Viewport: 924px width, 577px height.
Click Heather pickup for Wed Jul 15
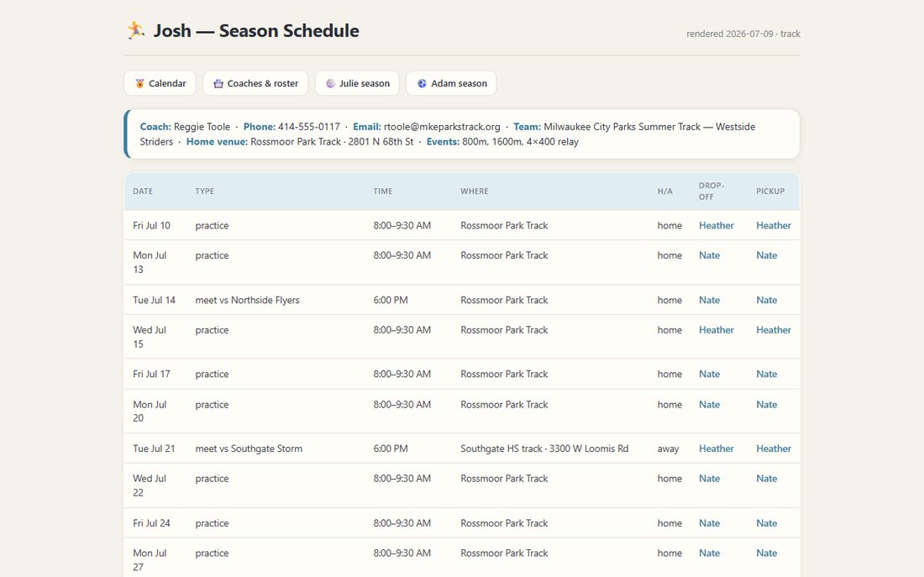(773, 330)
